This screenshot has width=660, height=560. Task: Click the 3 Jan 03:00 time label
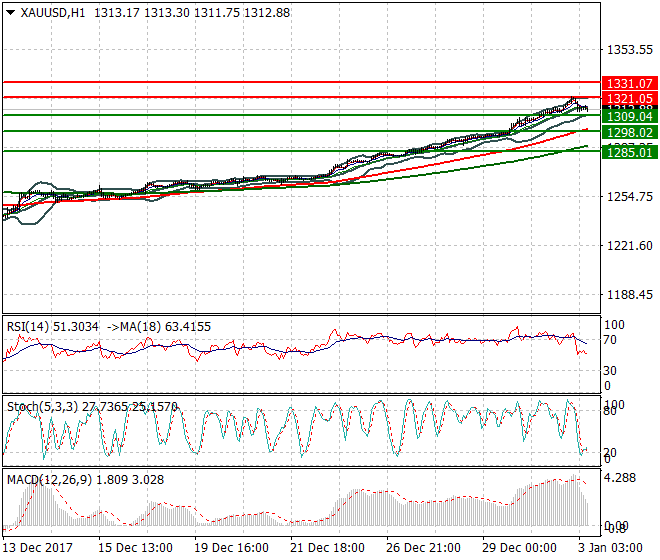click(x=610, y=548)
